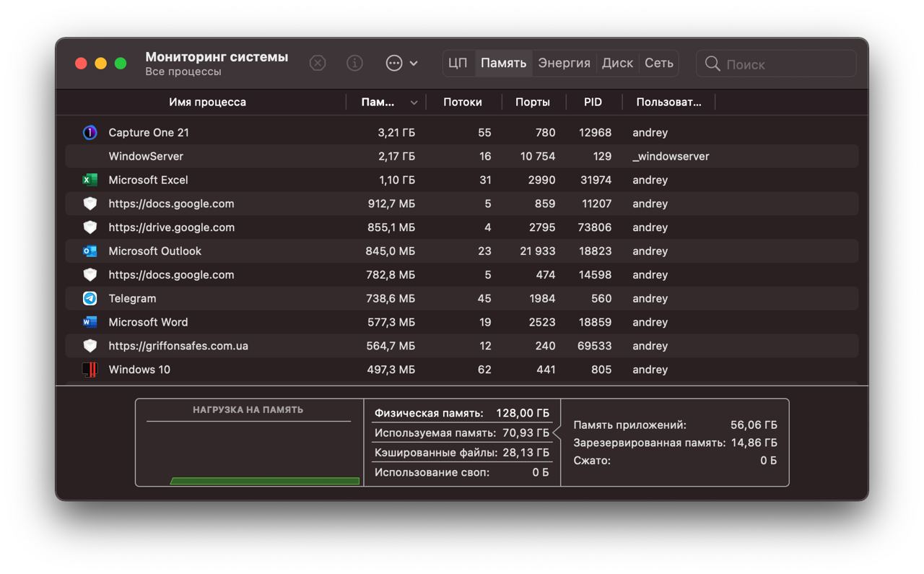Toggle the sort arrow in the Memory column
The width and height of the screenshot is (924, 574).
click(x=414, y=103)
